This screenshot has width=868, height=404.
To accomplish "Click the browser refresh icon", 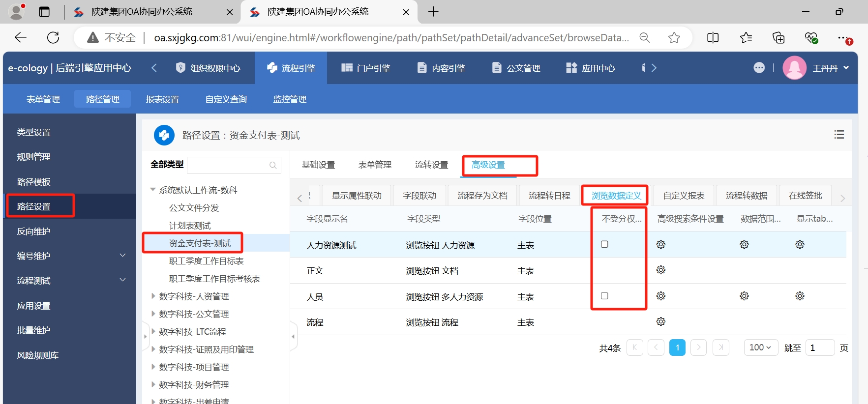I will click(53, 38).
